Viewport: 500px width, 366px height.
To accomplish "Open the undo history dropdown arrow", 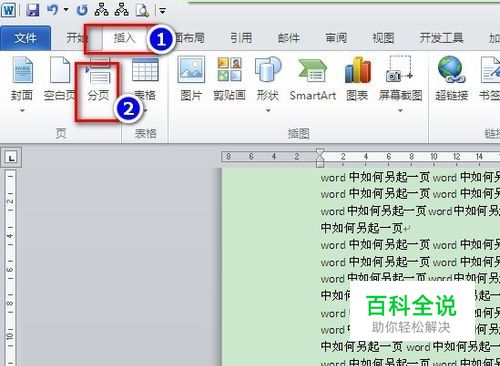I will pyautogui.click(x=66, y=10).
